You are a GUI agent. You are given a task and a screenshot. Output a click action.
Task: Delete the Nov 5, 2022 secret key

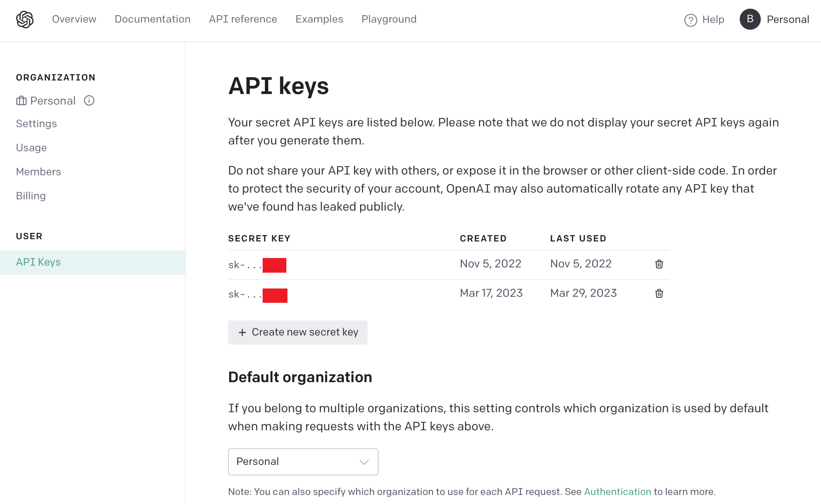click(659, 264)
